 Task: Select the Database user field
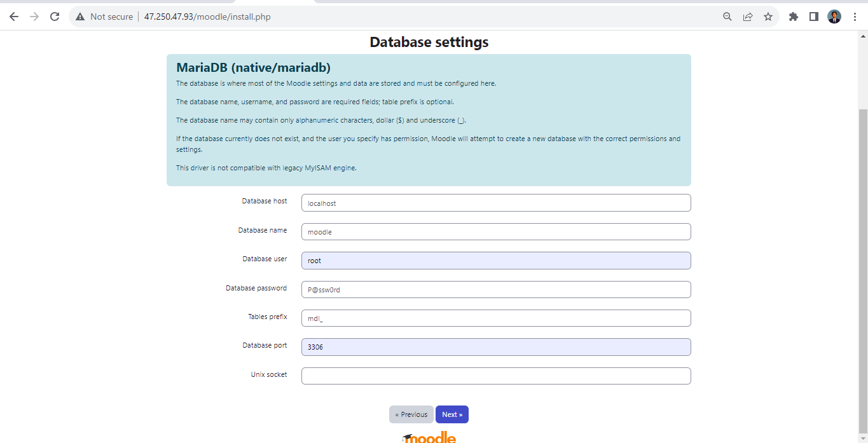[x=496, y=261]
